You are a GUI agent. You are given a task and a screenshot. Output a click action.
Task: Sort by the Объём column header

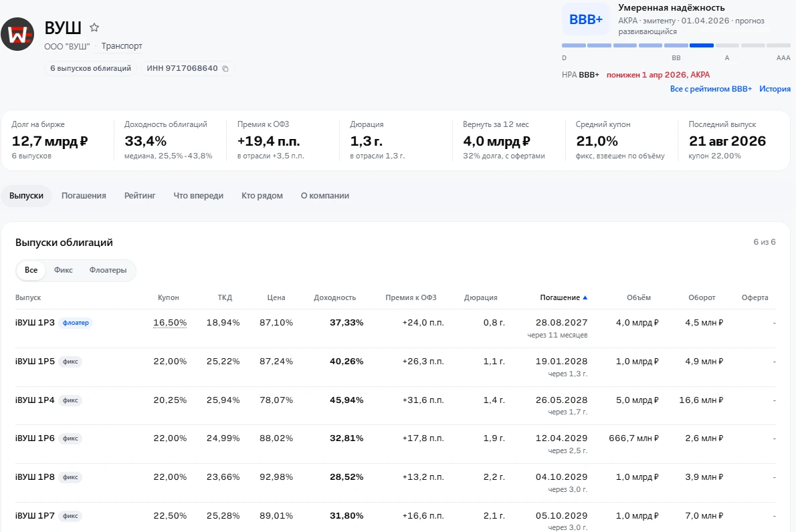click(x=639, y=297)
